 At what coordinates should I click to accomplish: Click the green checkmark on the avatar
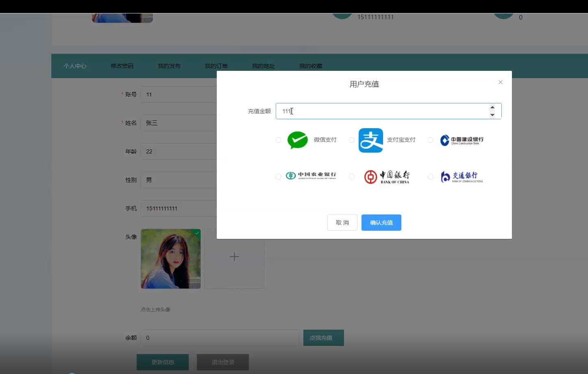[197, 233]
